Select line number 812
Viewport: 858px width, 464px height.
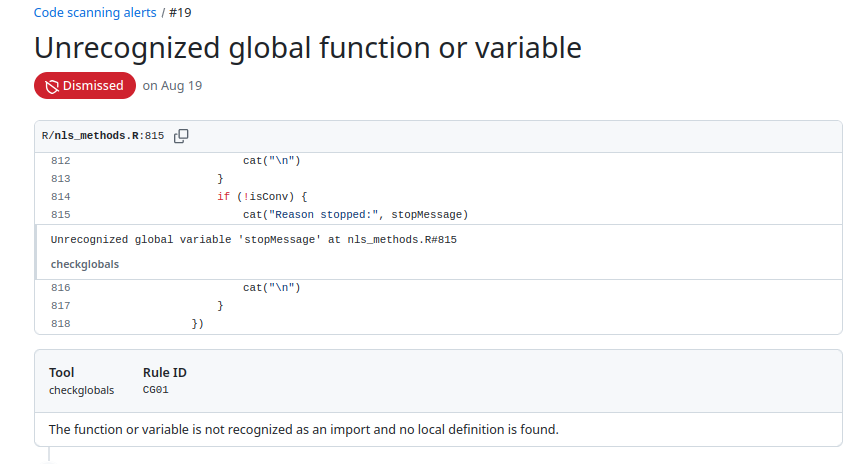pyautogui.click(x=60, y=160)
